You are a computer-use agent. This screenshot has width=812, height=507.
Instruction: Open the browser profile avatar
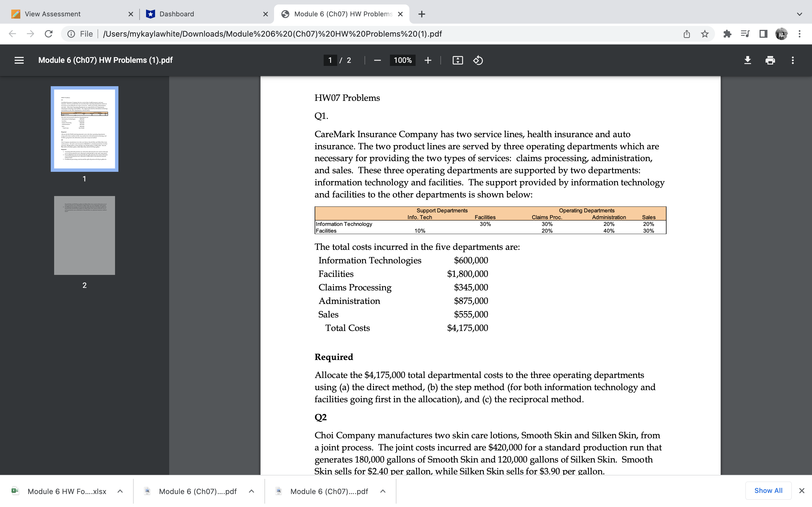pos(782,34)
